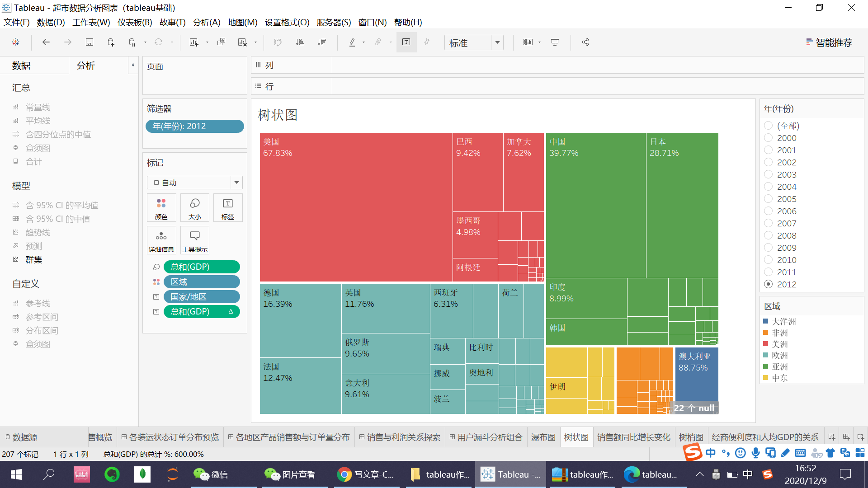Create a new dashboard from the bottom bar
The height and width of the screenshot is (488, 868).
point(846,436)
